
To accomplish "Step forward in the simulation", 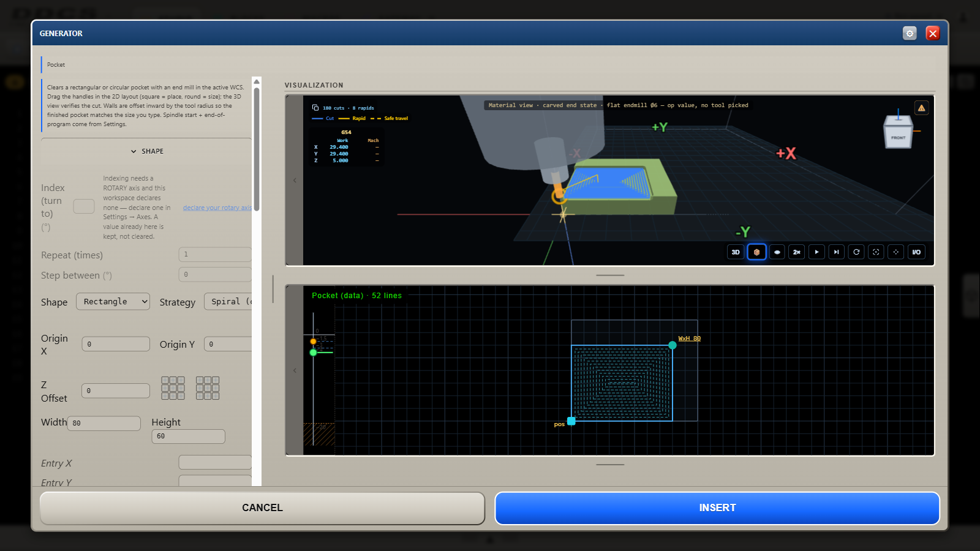I will 836,252.
